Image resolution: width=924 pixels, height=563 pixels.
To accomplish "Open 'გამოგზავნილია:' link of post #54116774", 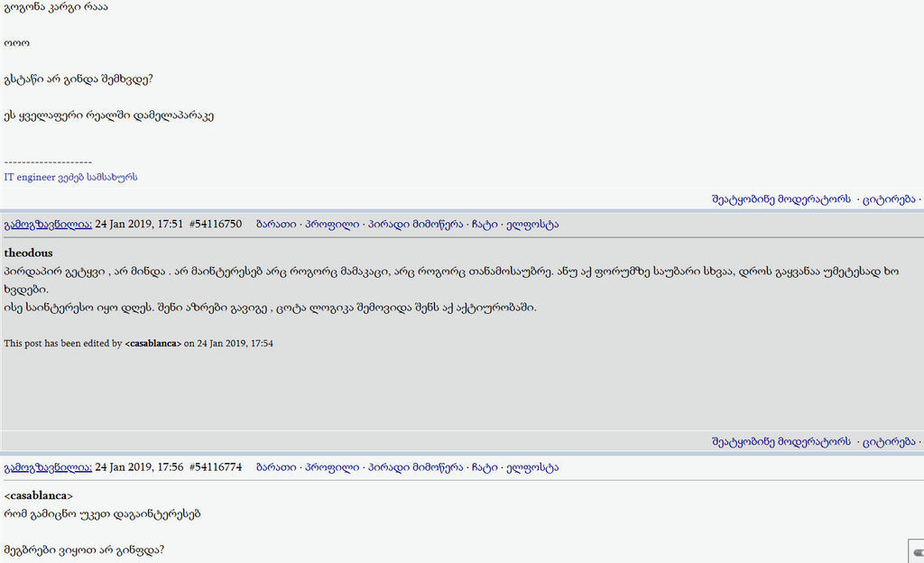I will (48, 467).
